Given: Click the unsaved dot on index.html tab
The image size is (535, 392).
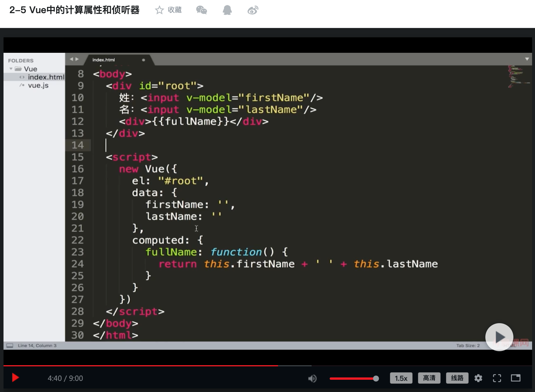Looking at the screenshot, I should (143, 60).
